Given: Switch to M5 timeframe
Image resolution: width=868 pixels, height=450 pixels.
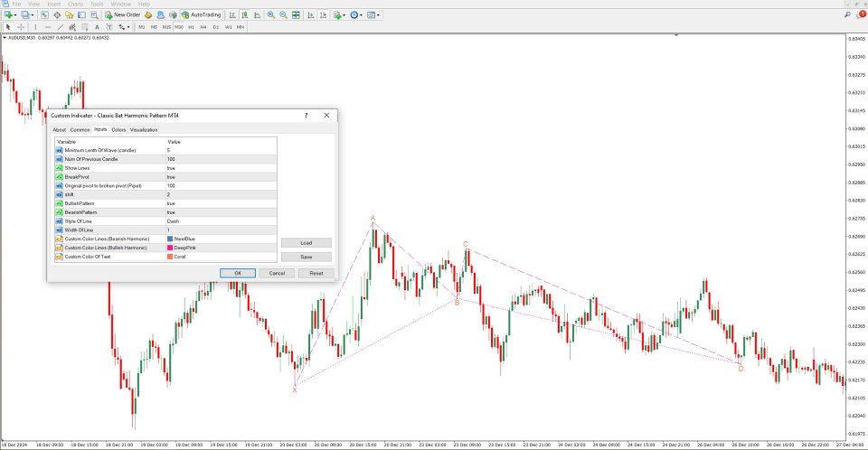Looking at the screenshot, I should pyautogui.click(x=154, y=26).
